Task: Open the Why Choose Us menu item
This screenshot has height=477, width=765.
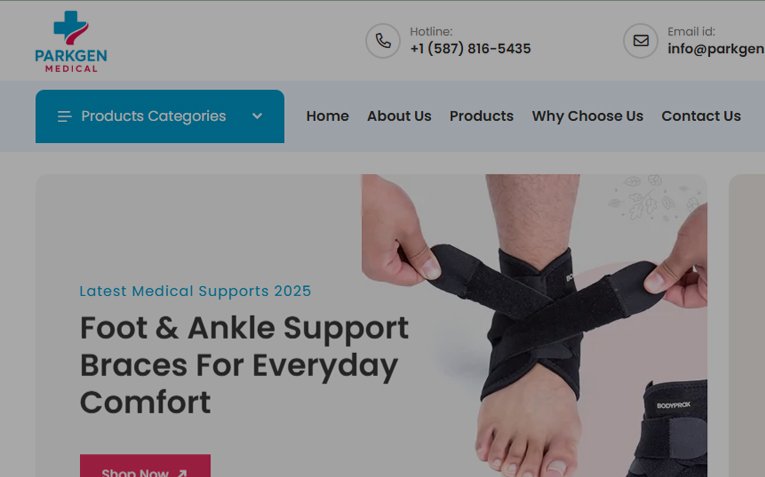Action: point(587,116)
